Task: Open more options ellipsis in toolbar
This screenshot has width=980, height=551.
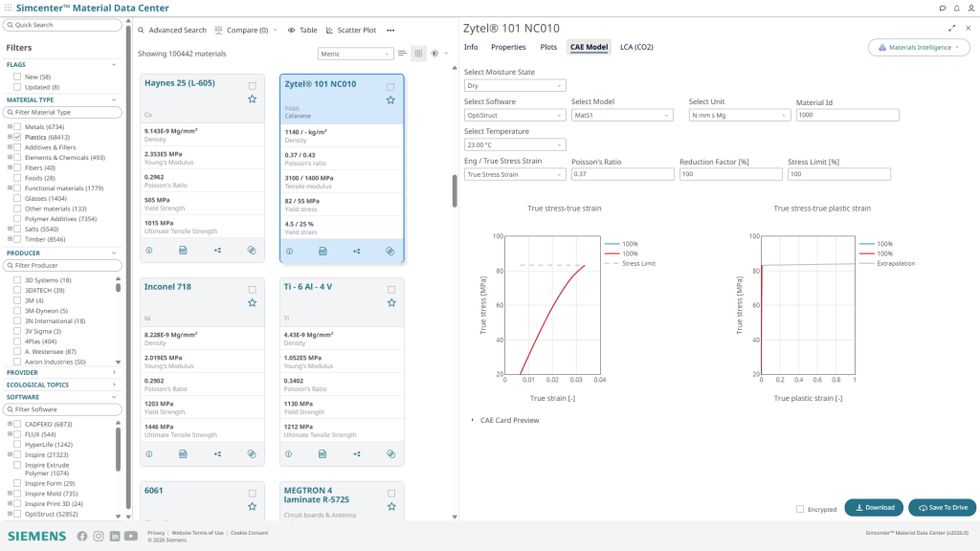Action: pyautogui.click(x=390, y=30)
